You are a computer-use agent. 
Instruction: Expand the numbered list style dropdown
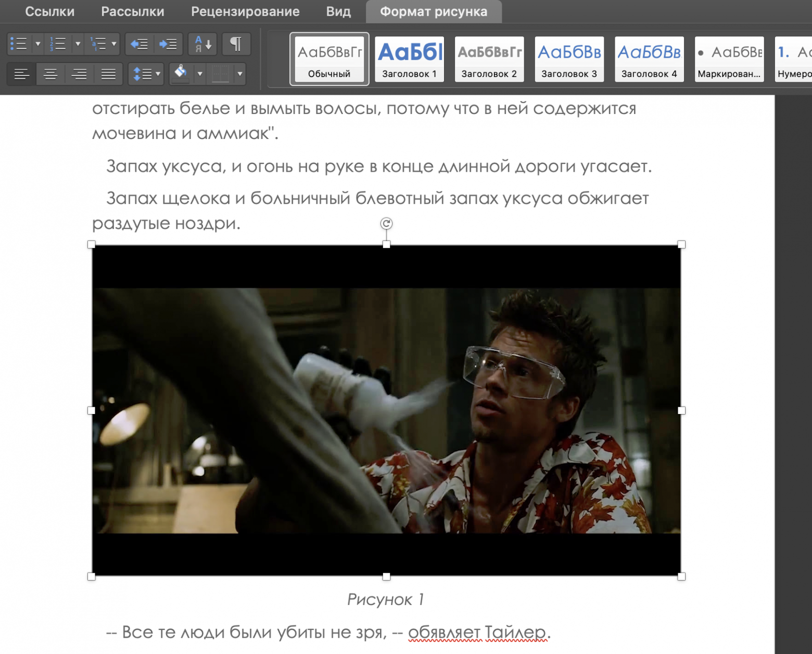[x=78, y=44]
